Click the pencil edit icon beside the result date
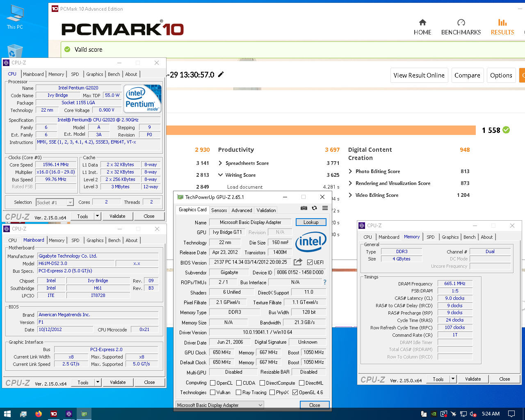Screen dimensions: 525x420 coord(221,74)
